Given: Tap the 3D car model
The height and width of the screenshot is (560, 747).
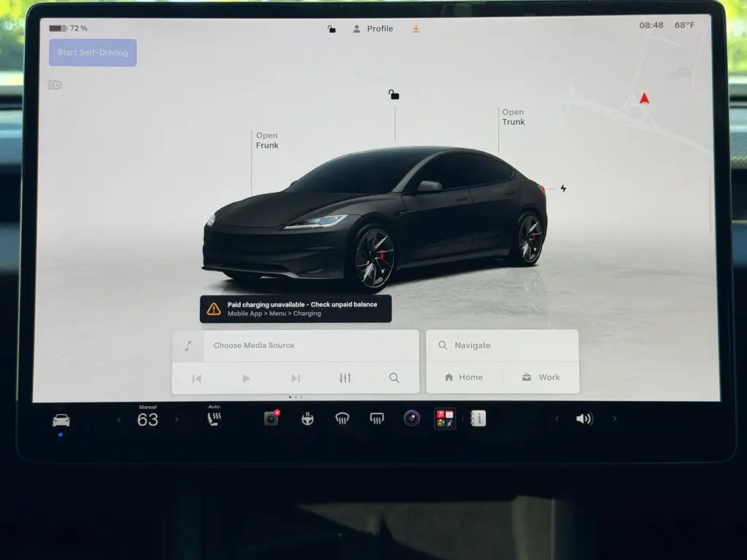Looking at the screenshot, I should pos(375,218).
